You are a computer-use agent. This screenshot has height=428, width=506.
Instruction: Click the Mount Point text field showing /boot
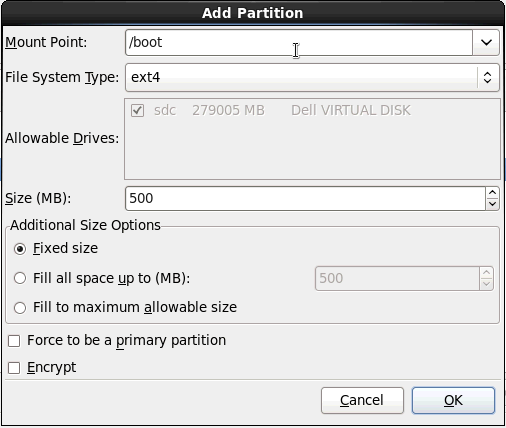(x=299, y=42)
